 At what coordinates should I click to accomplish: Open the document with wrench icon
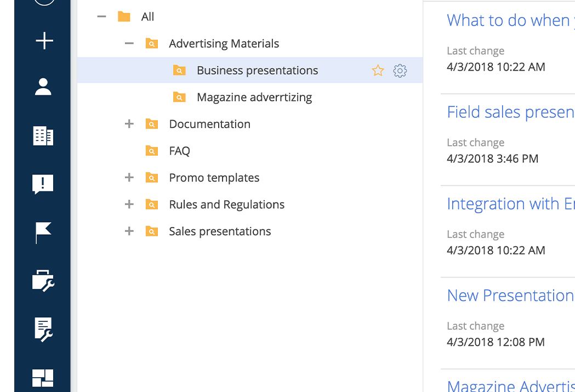(x=43, y=329)
